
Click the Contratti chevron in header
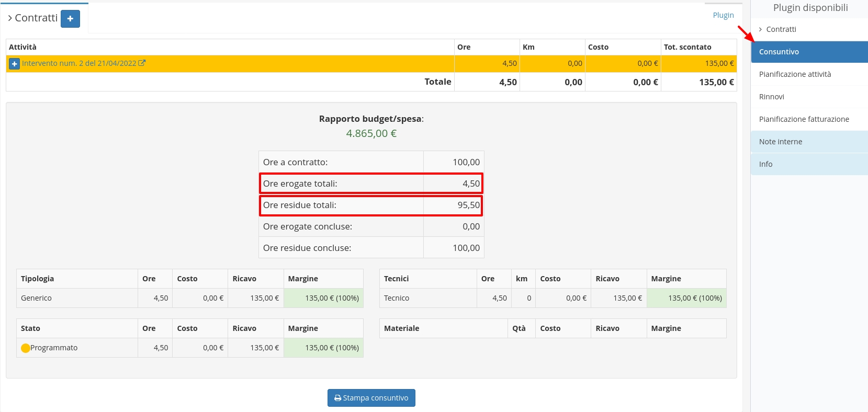[10, 18]
